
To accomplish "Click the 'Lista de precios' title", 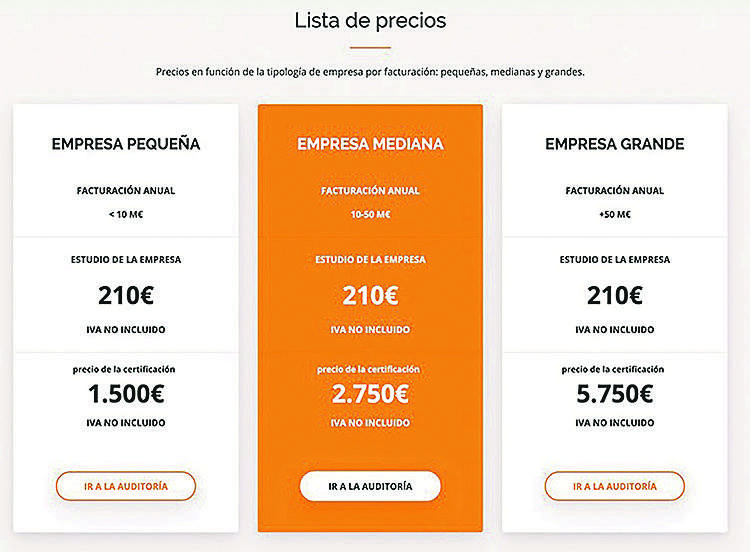I will (370, 21).
